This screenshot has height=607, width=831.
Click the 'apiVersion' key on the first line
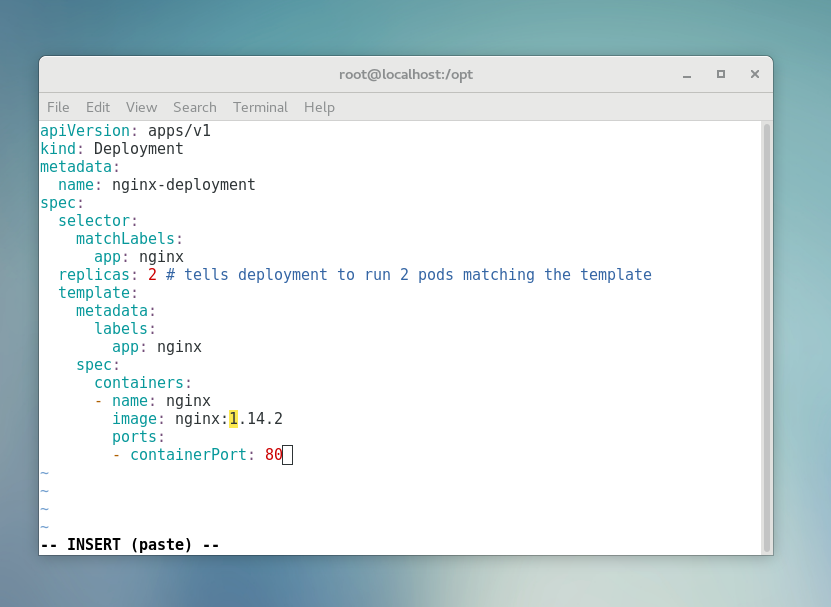click(x=84, y=131)
